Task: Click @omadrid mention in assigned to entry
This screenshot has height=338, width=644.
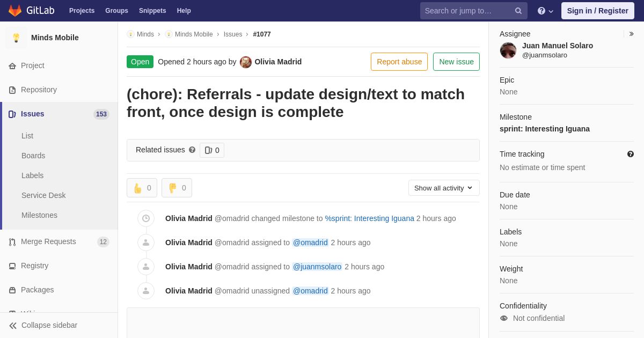Action: point(310,243)
